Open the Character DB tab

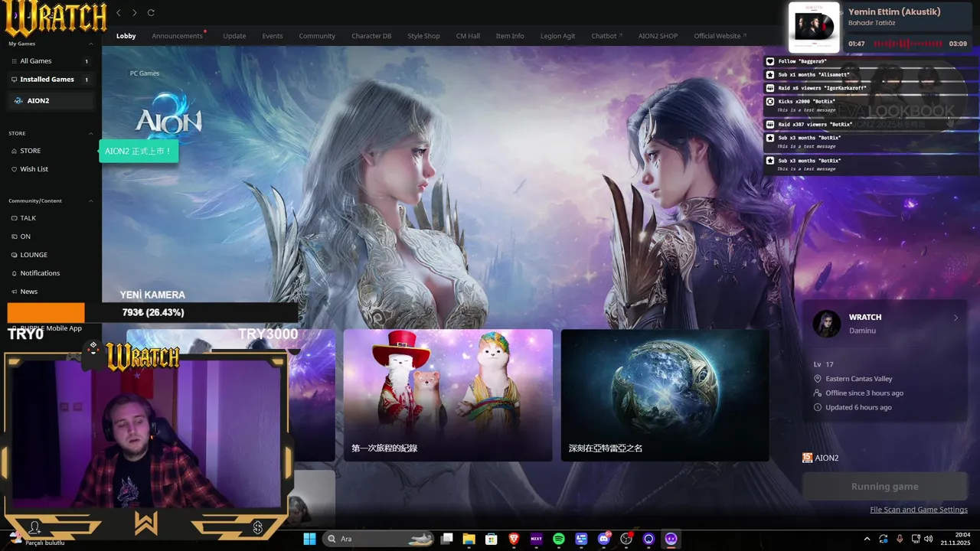coord(371,36)
